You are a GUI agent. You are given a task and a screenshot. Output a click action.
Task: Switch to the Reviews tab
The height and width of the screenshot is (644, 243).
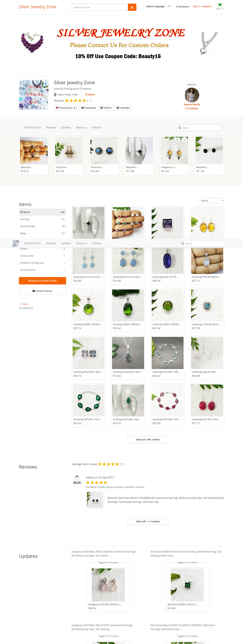(x=51, y=128)
